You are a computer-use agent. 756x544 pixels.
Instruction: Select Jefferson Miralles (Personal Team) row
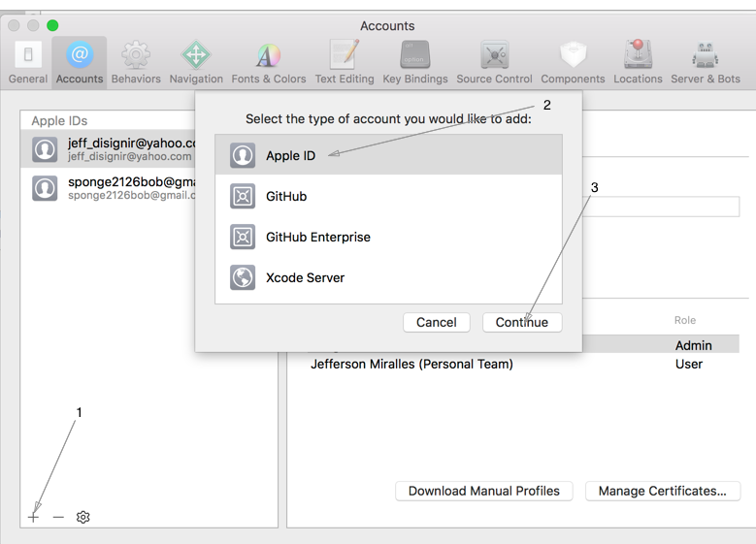click(x=523, y=364)
